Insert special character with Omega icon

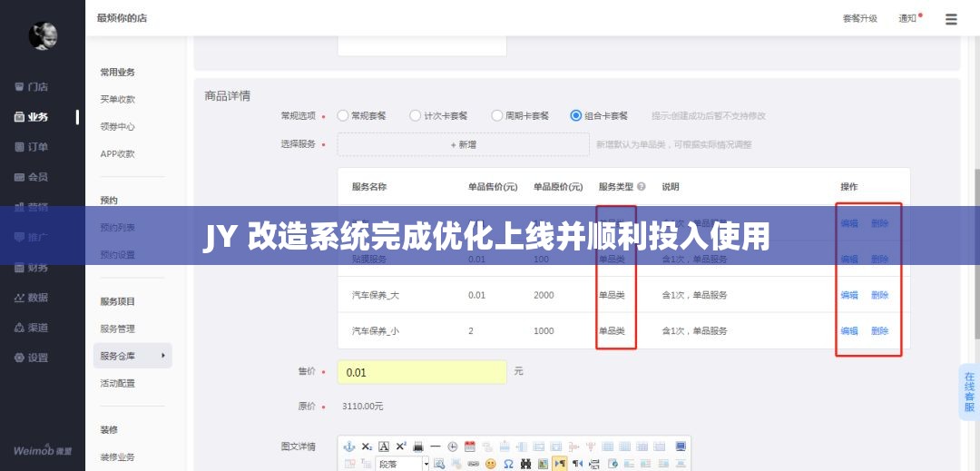click(x=508, y=464)
